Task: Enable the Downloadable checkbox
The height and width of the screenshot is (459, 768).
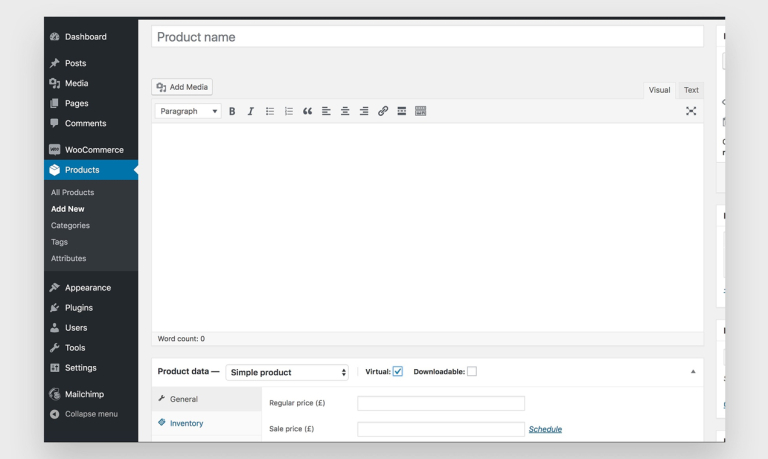Action: pyautogui.click(x=472, y=372)
